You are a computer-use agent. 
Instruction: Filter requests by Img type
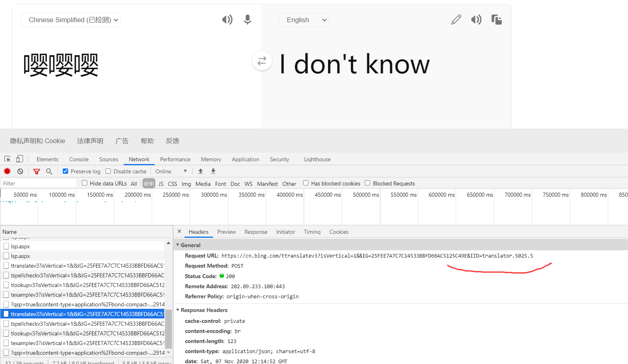tap(186, 183)
